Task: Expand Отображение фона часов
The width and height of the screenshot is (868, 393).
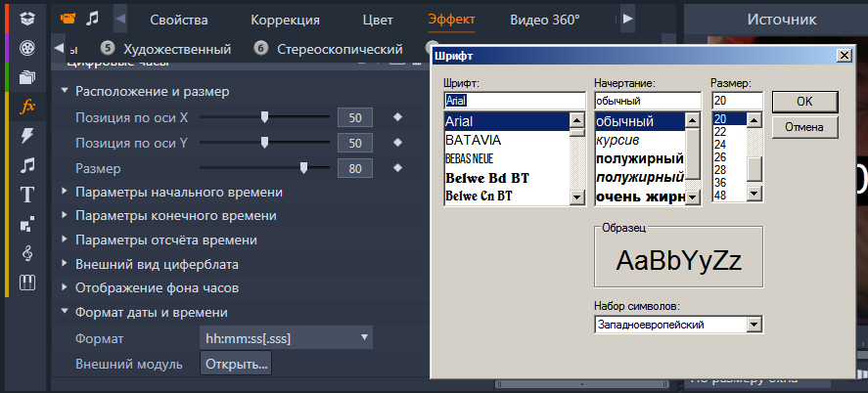Action: point(65,288)
